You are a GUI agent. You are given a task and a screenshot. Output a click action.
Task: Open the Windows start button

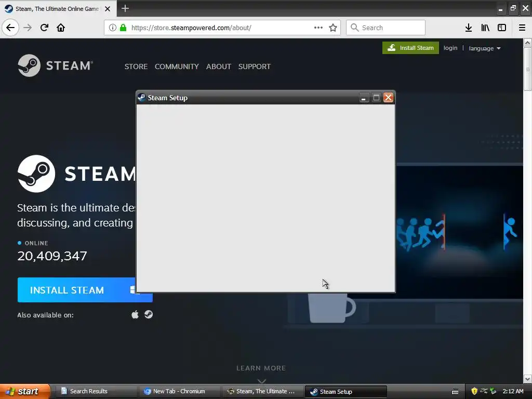tap(25, 391)
